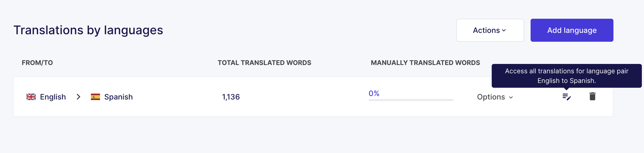Image resolution: width=644 pixels, height=153 pixels.
Task: Click the chevron arrow inside Actions button
Action: point(504,30)
